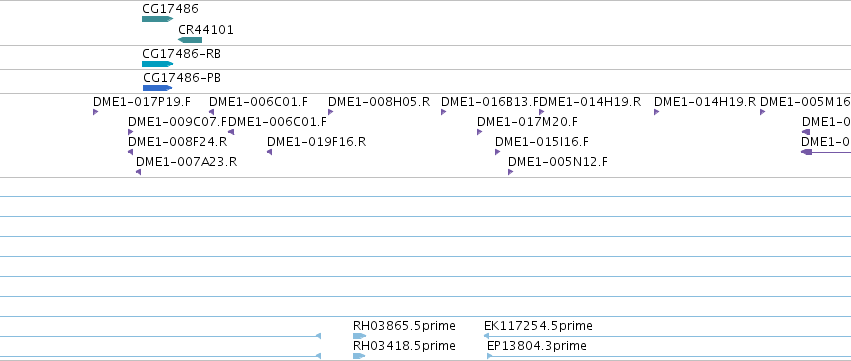Click the CG17486 gene arrow glyph
Image resolution: width=851 pixels, height=361 pixels.
(x=157, y=19)
